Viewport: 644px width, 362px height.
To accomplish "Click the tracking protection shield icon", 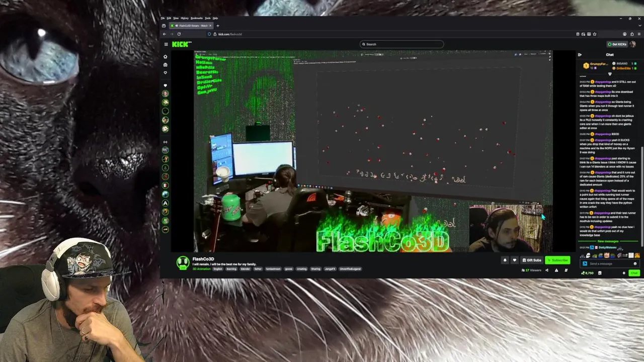I will pyautogui.click(x=209, y=34).
